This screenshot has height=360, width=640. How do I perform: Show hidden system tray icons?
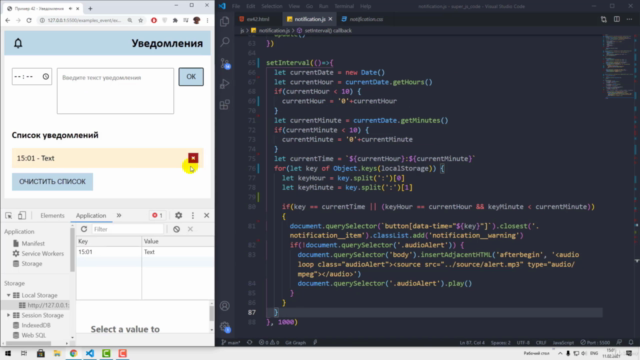pyautogui.click(x=560, y=353)
